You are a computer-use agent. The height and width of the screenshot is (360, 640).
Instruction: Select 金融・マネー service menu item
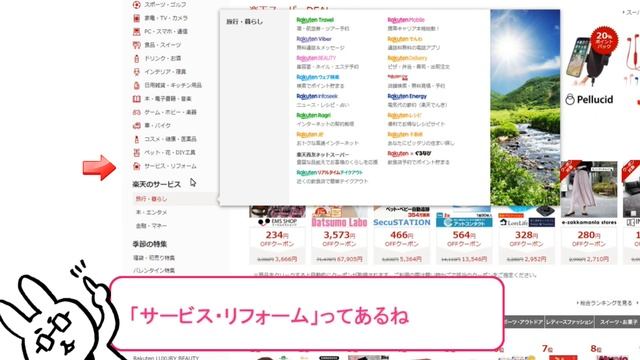[151, 226]
